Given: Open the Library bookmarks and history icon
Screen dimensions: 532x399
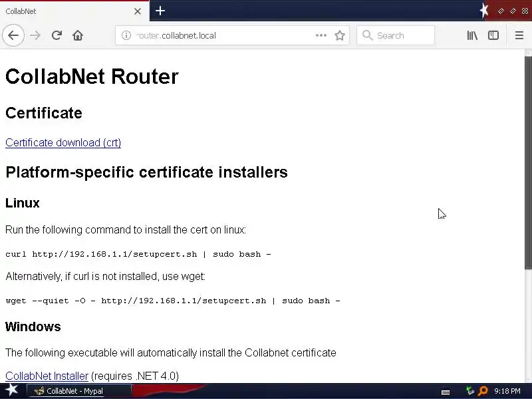Looking at the screenshot, I should pos(472,35).
